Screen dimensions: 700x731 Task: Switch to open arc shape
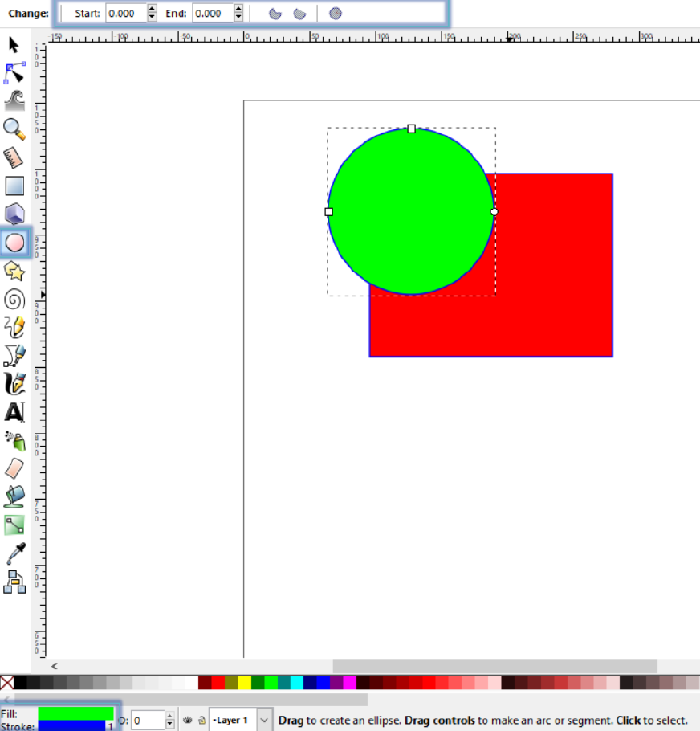(x=299, y=14)
